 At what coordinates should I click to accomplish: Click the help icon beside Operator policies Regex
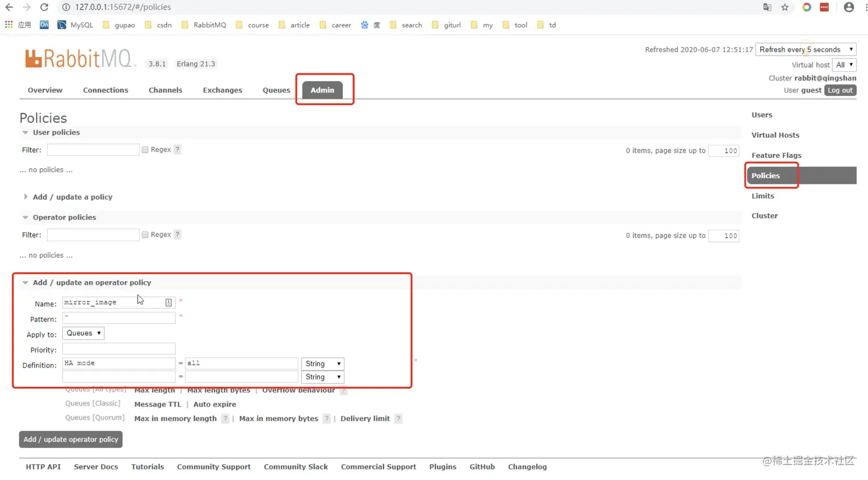tap(177, 234)
